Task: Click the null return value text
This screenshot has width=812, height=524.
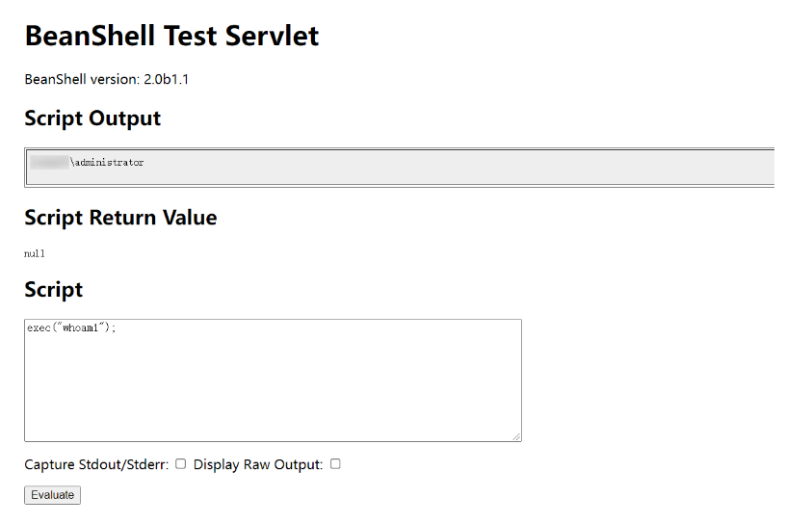Action: pos(35,253)
